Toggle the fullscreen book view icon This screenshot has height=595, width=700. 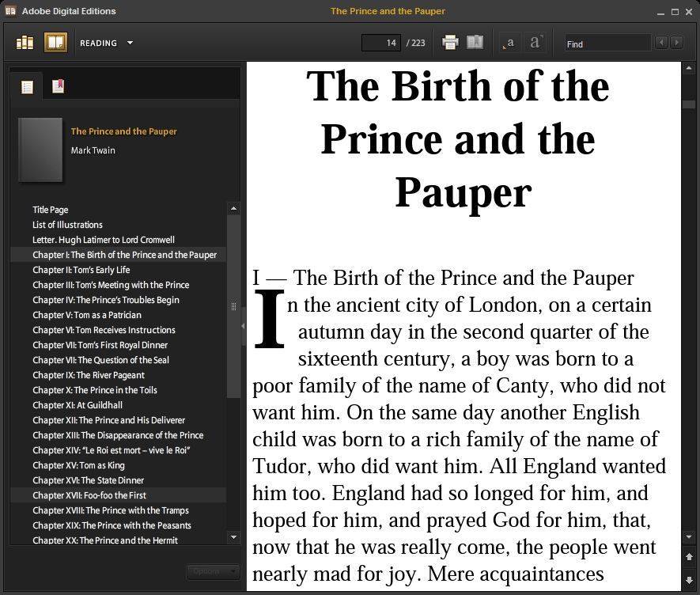[475, 43]
